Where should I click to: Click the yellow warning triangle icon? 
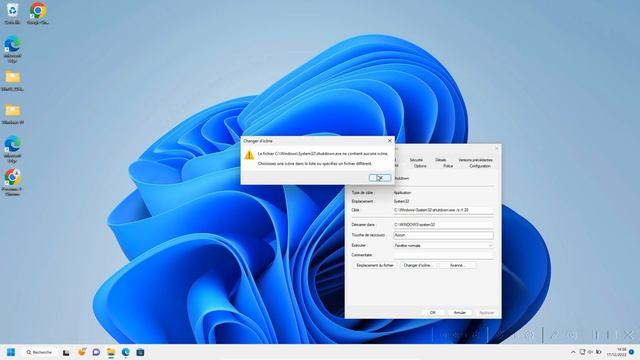pyautogui.click(x=249, y=155)
